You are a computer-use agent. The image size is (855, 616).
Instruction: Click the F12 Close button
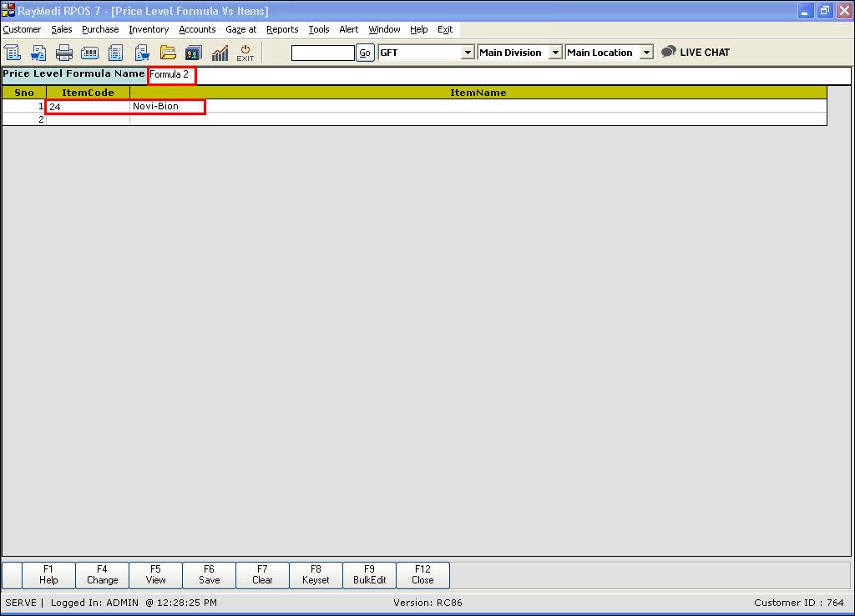[x=422, y=575]
